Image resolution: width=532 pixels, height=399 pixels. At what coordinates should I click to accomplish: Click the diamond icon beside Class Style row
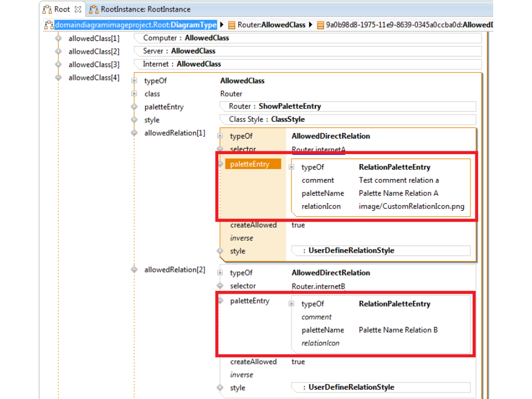(134, 120)
